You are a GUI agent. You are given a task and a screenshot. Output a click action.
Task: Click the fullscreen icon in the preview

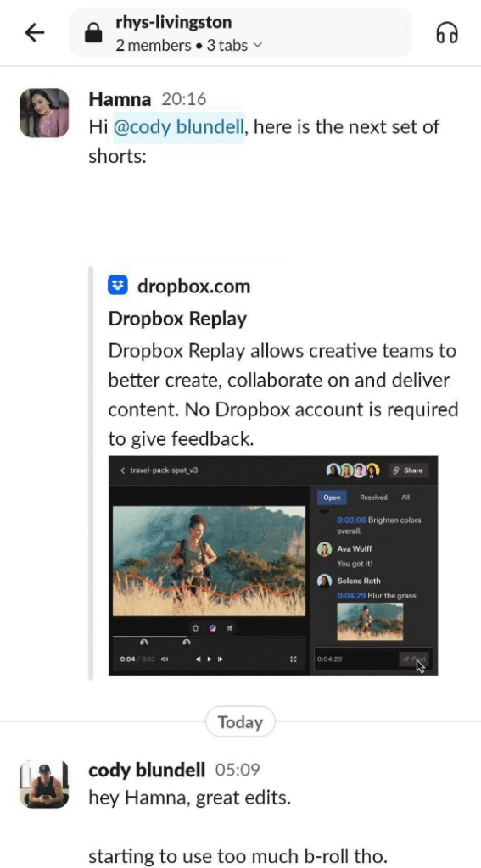point(294,659)
